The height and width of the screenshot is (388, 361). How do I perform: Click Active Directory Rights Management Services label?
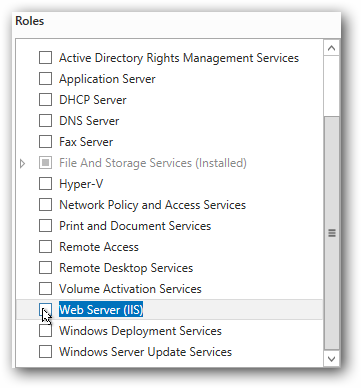click(179, 58)
